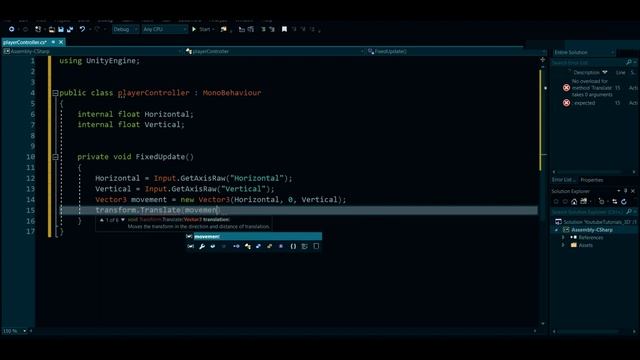Image resolution: width=640 pixels, height=360 pixels.
Task: Switch to the Error List tab
Action: 563,180
